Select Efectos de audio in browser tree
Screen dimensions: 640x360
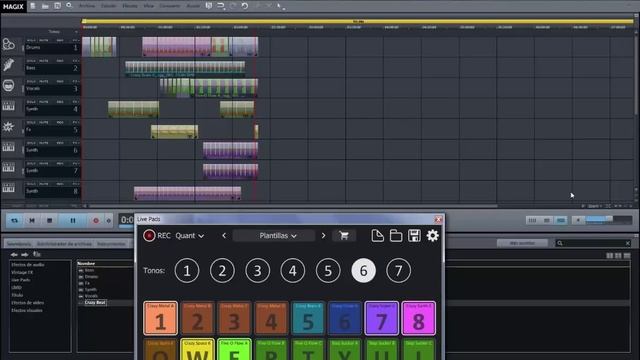coord(28,264)
